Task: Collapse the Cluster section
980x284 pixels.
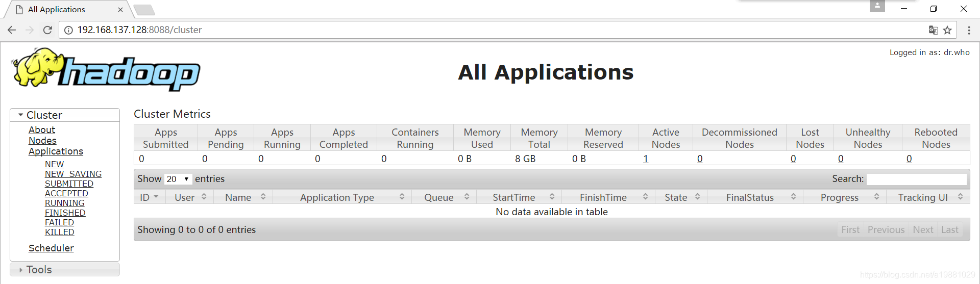Action: pyautogui.click(x=65, y=115)
